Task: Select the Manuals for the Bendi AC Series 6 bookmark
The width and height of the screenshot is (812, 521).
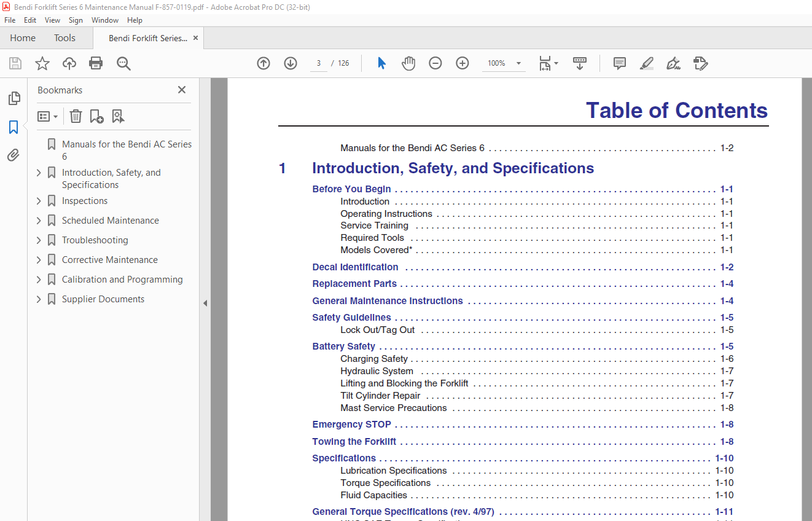Action: coord(127,150)
